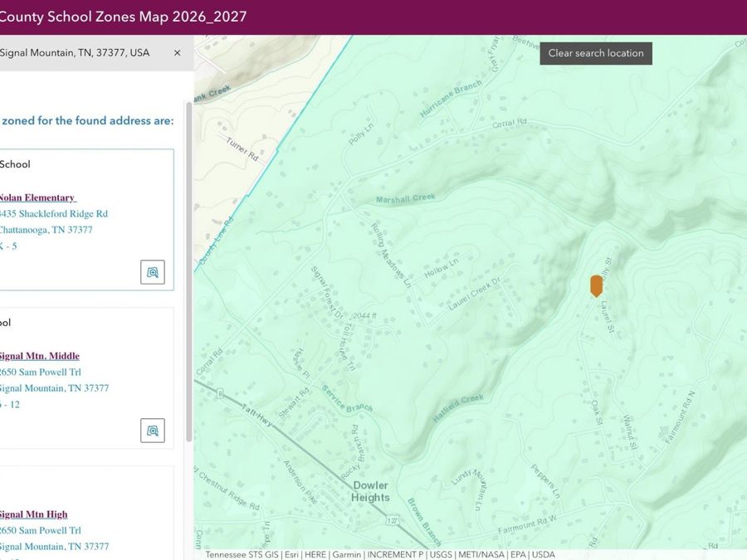Image resolution: width=747 pixels, height=560 pixels.
Task: Click the results panel vertical scrollbar
Action: point(189,271)
